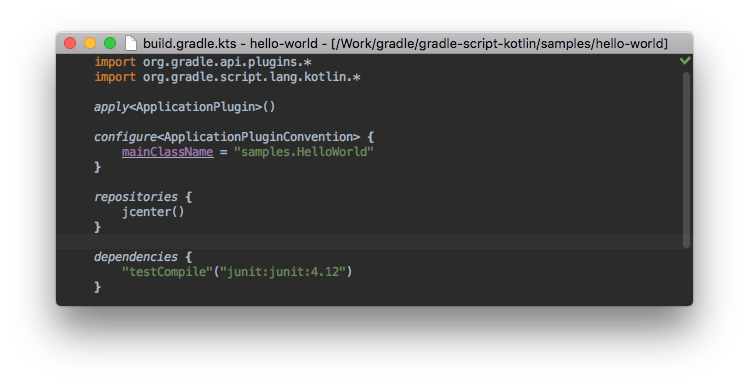Click the configure keyword
The image size is (749, 386).
click(125, 137)
